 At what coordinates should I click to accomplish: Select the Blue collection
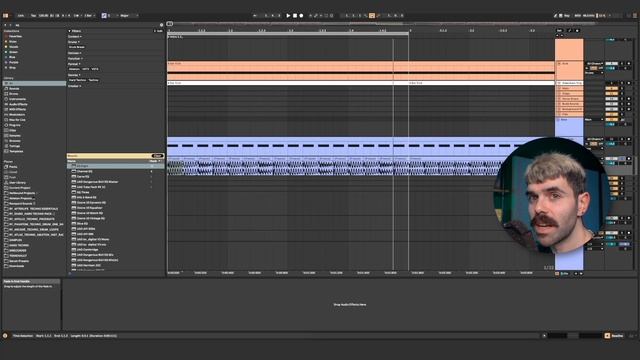[x=12, y=57]
